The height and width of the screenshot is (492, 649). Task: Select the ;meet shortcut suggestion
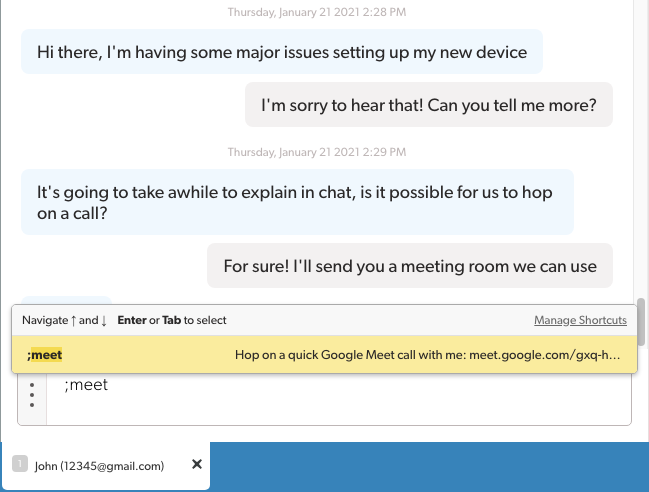point(324,354)
